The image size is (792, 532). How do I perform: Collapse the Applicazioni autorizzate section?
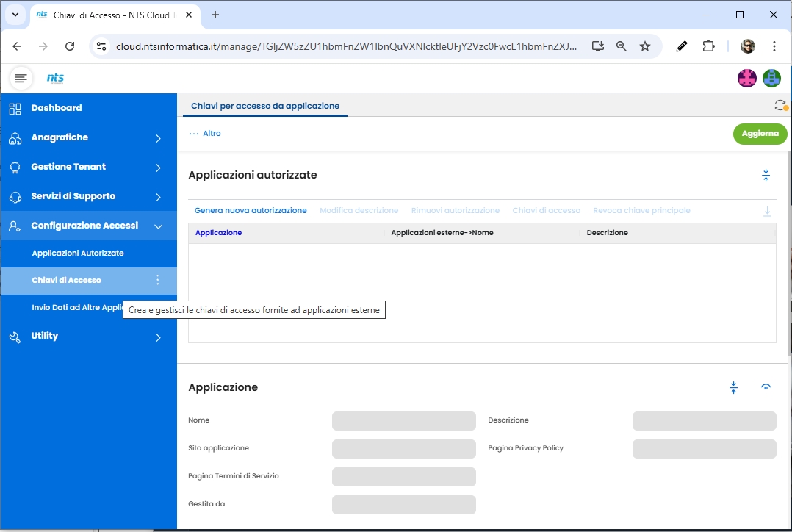[x=766, y=176]
